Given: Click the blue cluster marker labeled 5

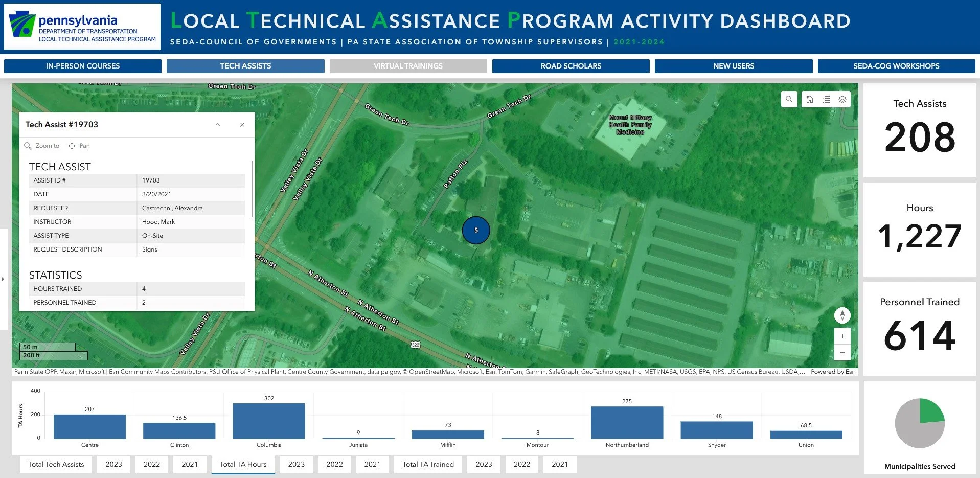Looking at the screenshot, I should click(x=476, y=230).
